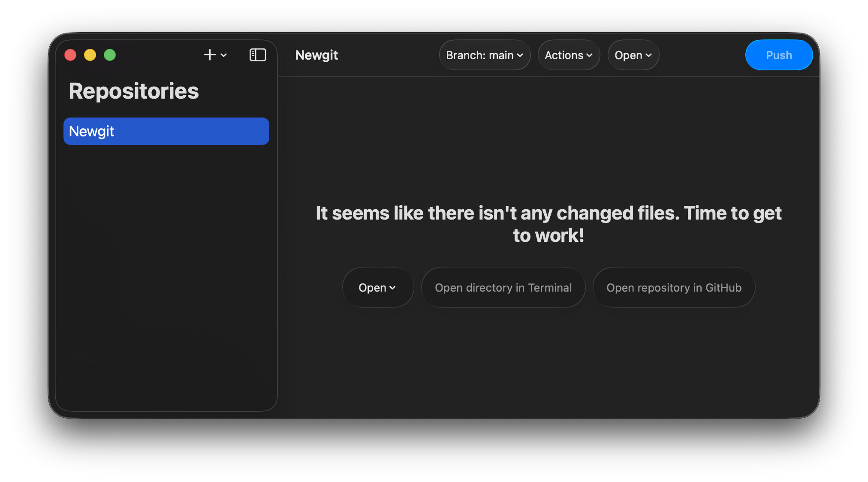868x482 pixels.
Task: Select the Newgit repository in the sidebar
Action: tap(166, 131)
